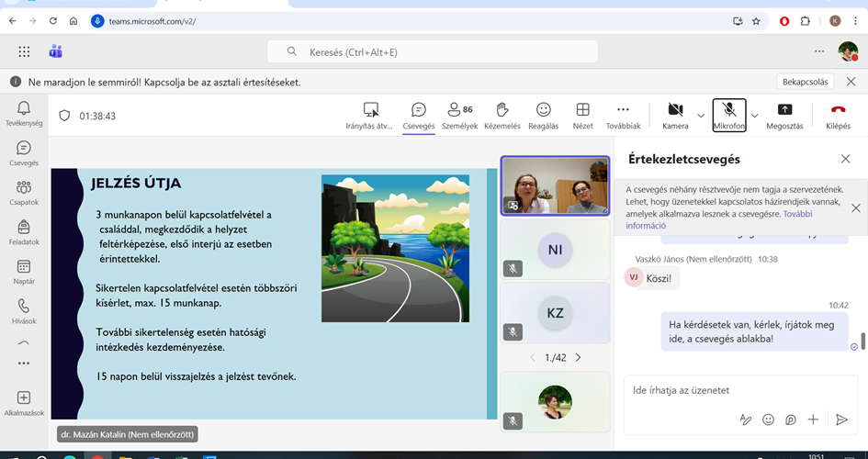Open the emoji picker in message box
This screenshot has width=868, height=459.
pyautogui.click(x=768, y=420)
